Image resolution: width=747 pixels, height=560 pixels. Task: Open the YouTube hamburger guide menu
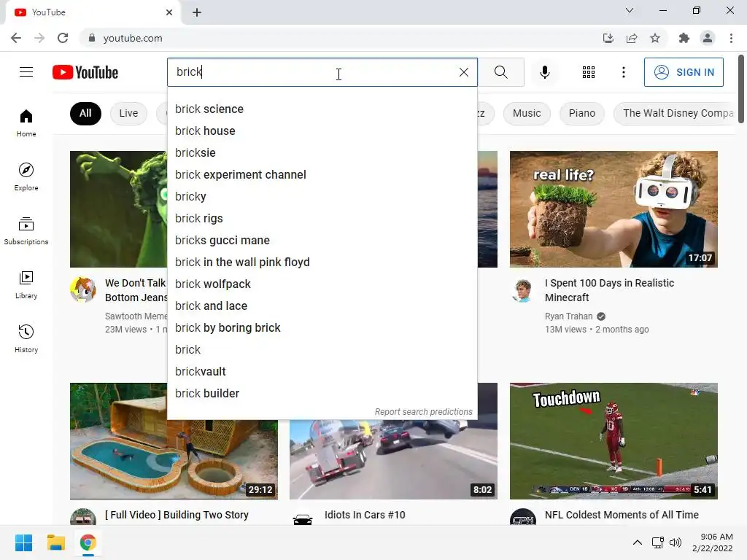coord(26,72)
